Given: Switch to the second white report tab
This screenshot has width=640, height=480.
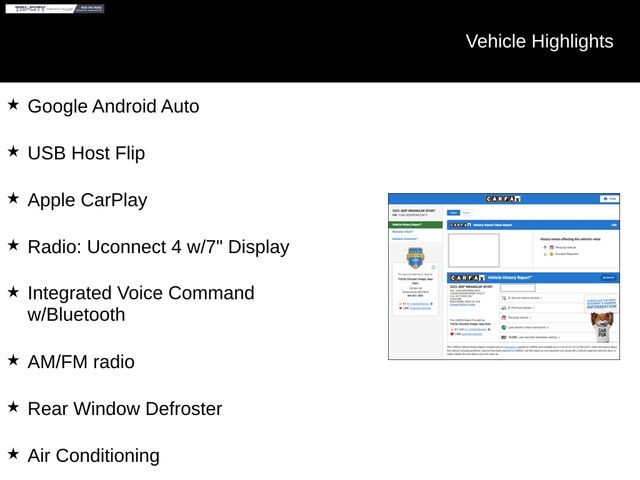Looking at the screenshot, I should click(x=466, y=213).
